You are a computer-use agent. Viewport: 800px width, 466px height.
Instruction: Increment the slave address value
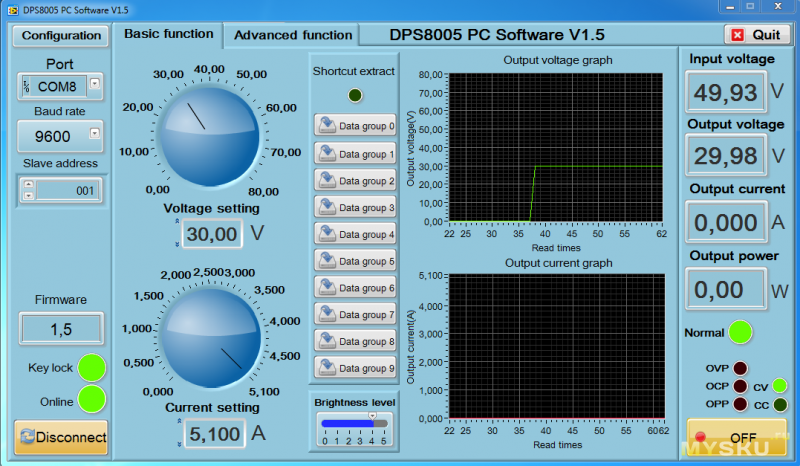tap(29, 184)
